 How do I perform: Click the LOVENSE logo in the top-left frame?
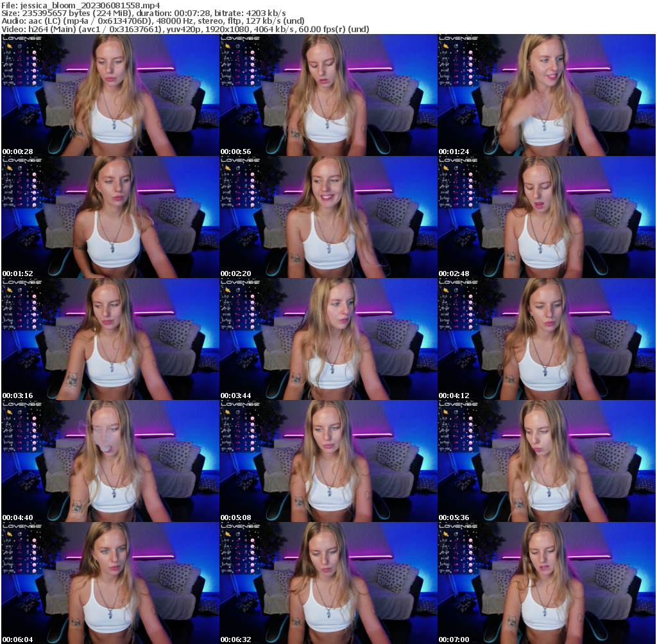pyautogui.click(x=19, y=39)
